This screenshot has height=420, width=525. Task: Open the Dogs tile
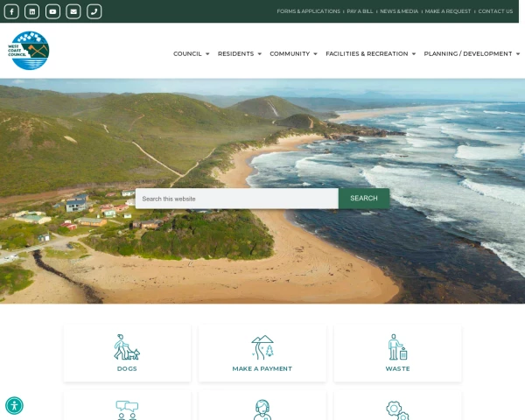pos(127,353)
